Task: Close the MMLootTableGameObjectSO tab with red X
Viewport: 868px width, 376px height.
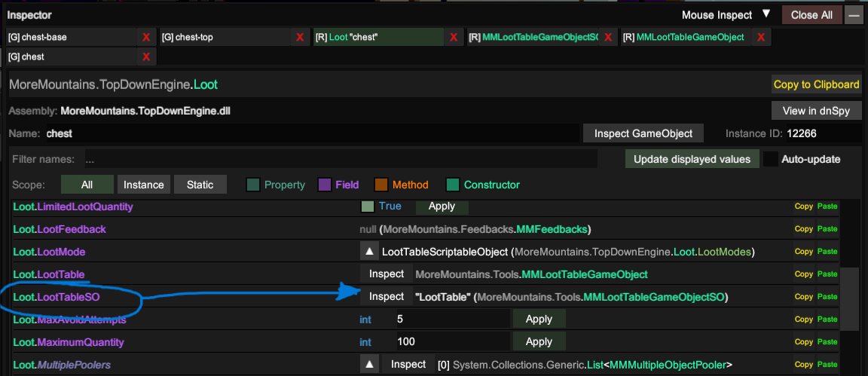Action: click(607, 38)
